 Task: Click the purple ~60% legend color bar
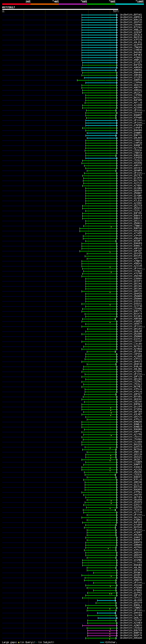73,4
